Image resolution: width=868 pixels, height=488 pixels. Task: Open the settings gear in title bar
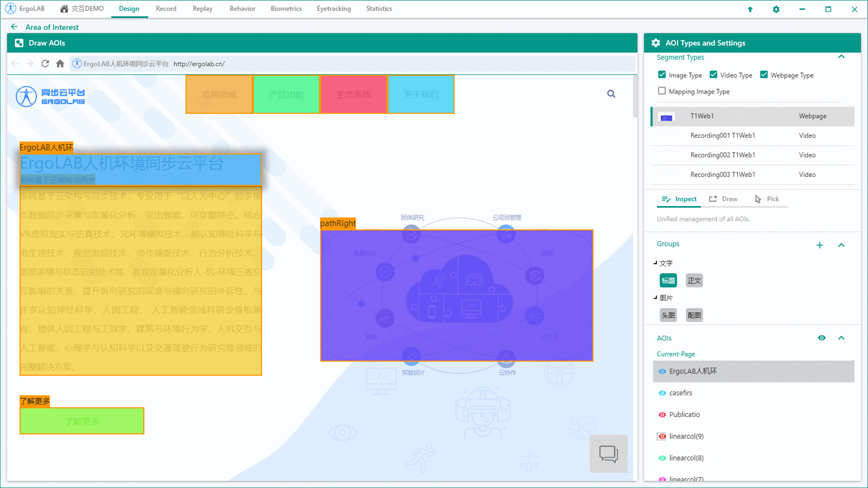point(776,9)
